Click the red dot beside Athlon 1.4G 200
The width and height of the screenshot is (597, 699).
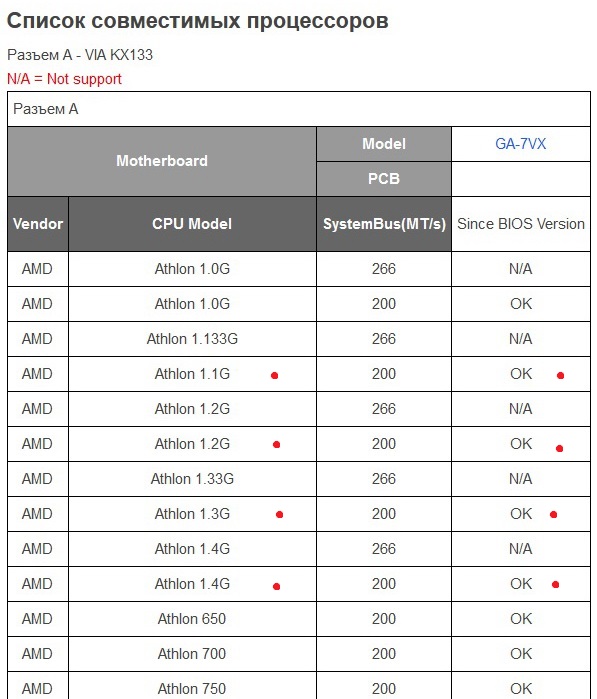click(276, 586)
